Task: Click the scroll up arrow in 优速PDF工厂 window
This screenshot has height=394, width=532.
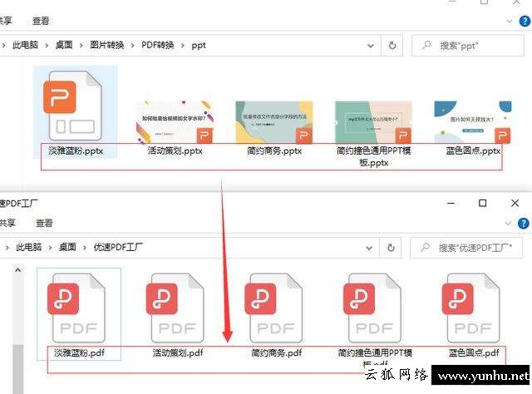Action: point(18,270)
